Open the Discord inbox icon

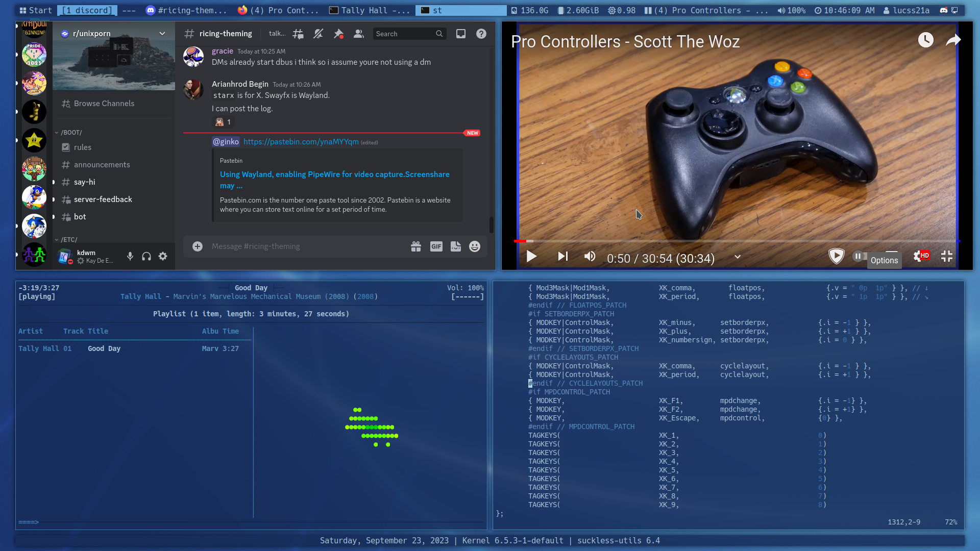pos(461,34)
